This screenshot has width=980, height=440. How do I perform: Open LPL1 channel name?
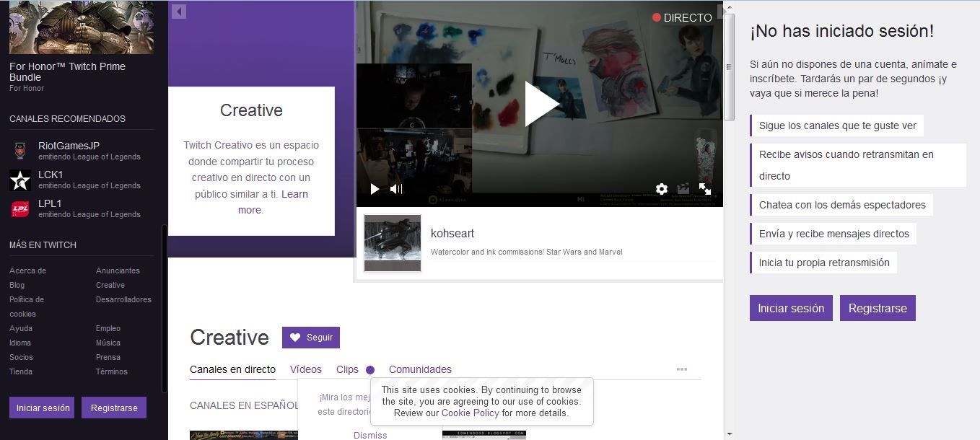(x=50, y=203)
